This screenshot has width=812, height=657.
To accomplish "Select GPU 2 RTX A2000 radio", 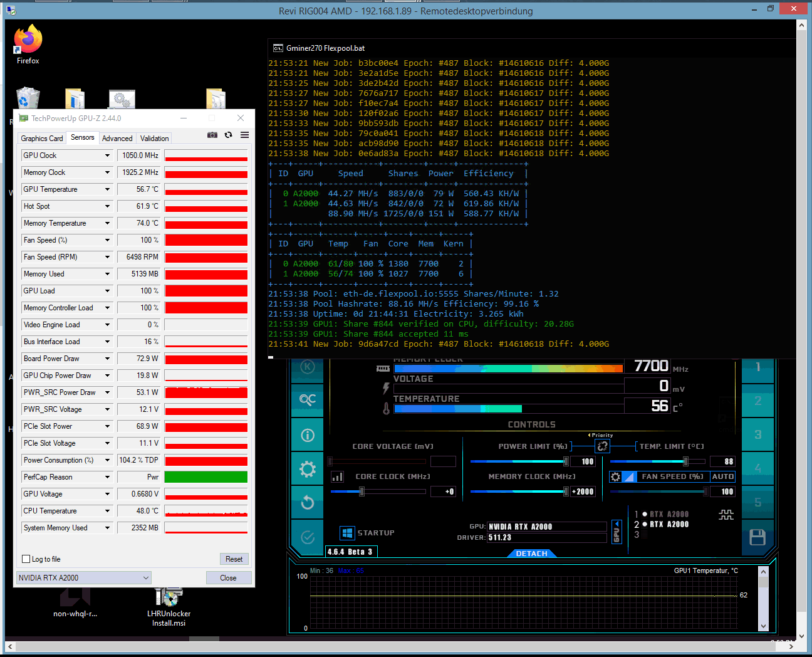I will pyautogui.click(x=645, y=524).
